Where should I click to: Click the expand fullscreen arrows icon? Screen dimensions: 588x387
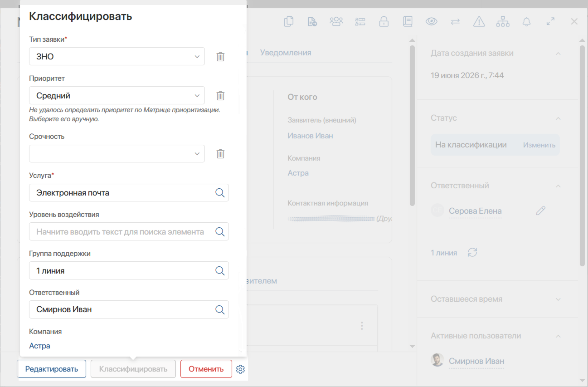click(x=550, y=21)
